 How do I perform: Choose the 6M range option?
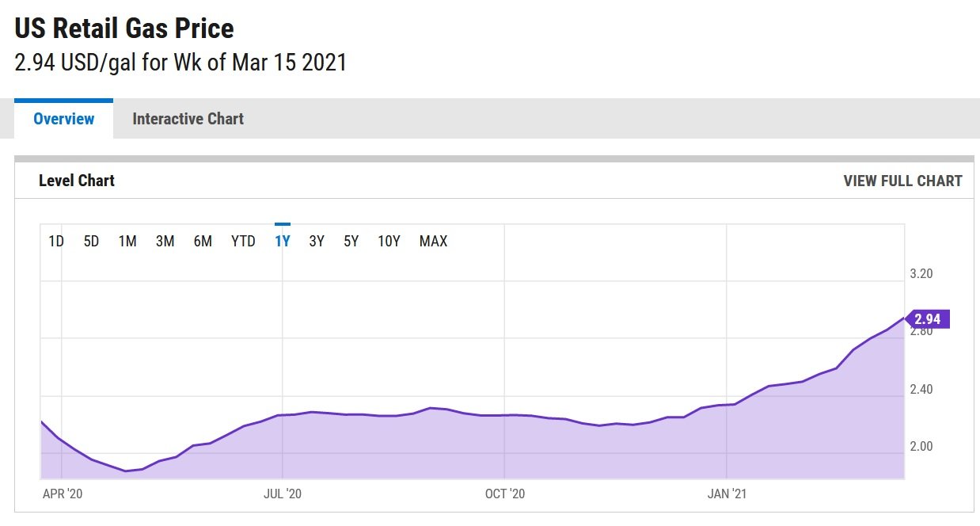[x=203, y=242]
